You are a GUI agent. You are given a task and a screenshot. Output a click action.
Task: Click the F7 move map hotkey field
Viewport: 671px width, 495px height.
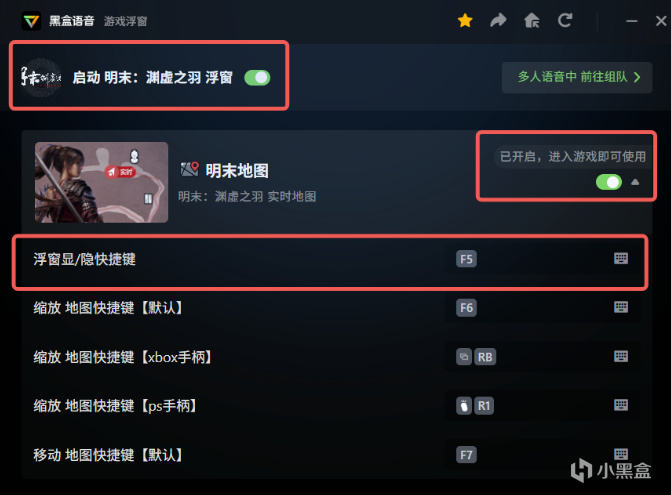(x=543, y=454)
